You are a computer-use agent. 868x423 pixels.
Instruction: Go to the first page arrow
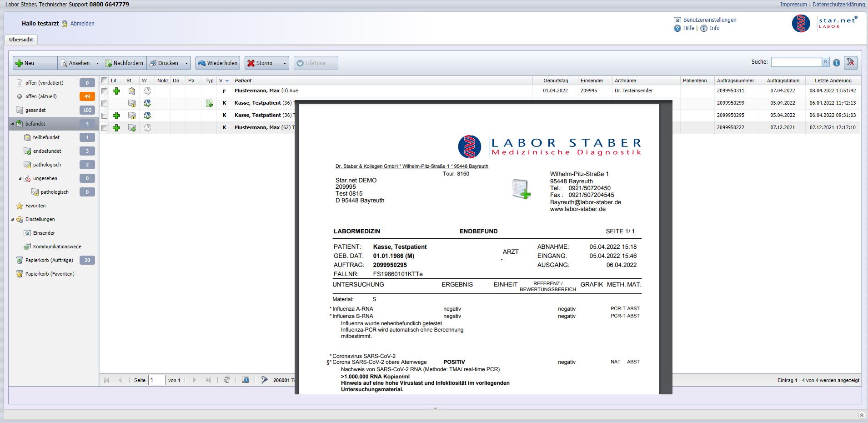107,380
